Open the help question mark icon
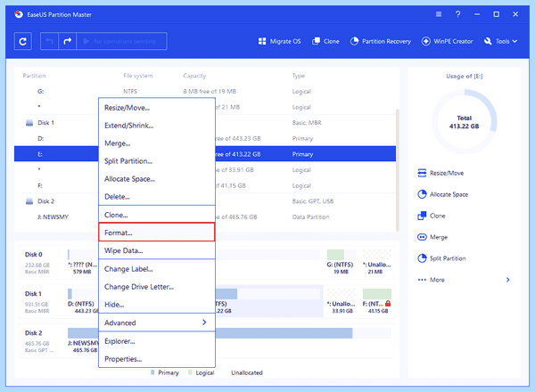The width and height of the screenshot is (535, 392). (458, 14)
